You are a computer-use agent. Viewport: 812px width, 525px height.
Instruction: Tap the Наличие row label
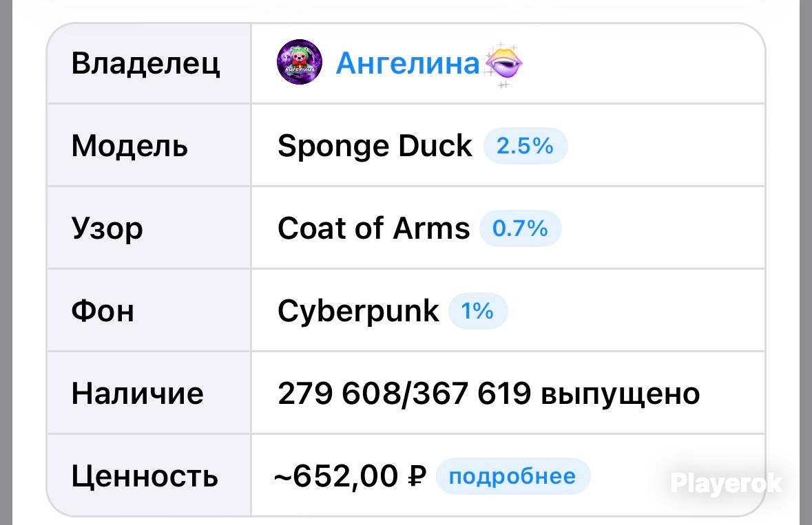pyautogui.click(x=137, y=394)
